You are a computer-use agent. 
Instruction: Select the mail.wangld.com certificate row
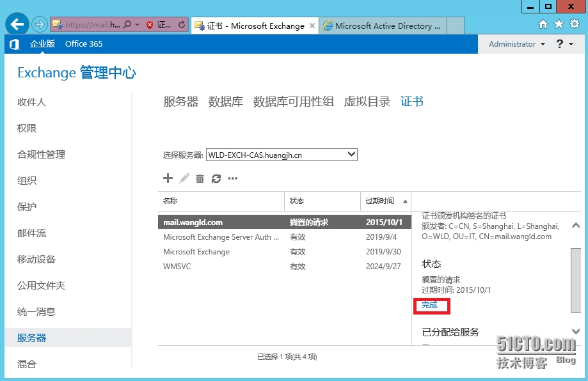[x=285, y=222]
